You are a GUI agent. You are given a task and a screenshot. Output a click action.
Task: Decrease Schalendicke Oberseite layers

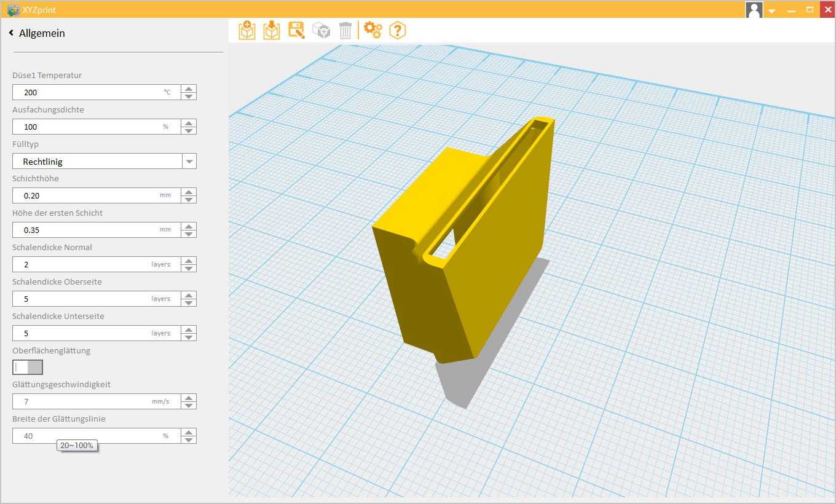(x=189, y=302)
